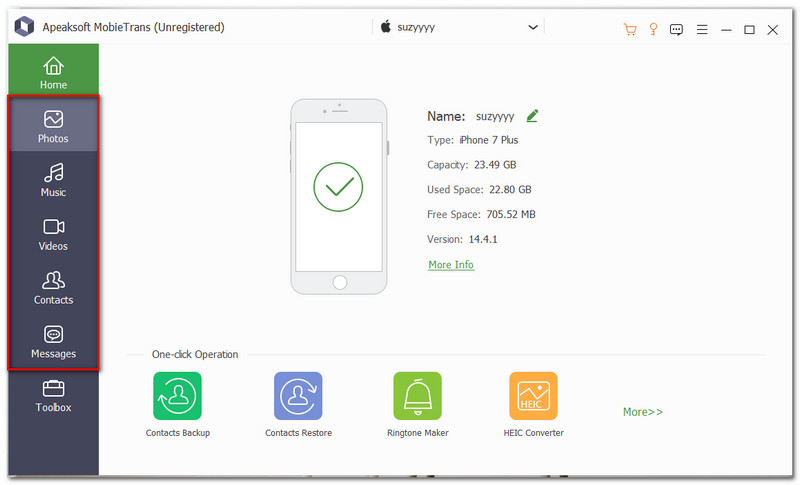Click the free space value '705.52 MB'
Viewport: 800px width, 485px height.
tap(511, 214)
